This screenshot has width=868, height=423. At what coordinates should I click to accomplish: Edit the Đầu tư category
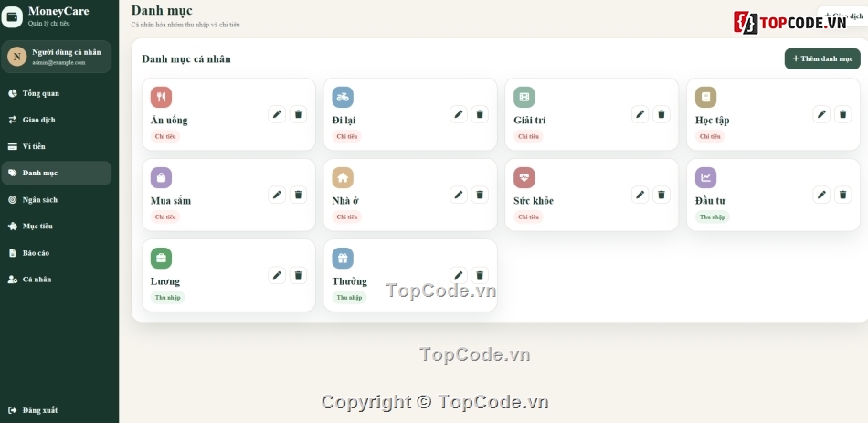[x=821, y=195]
